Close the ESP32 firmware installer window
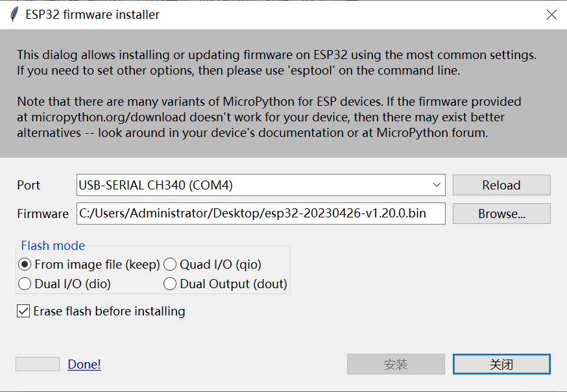The height and width of the screenshot is (392, 567). point(551,14)
